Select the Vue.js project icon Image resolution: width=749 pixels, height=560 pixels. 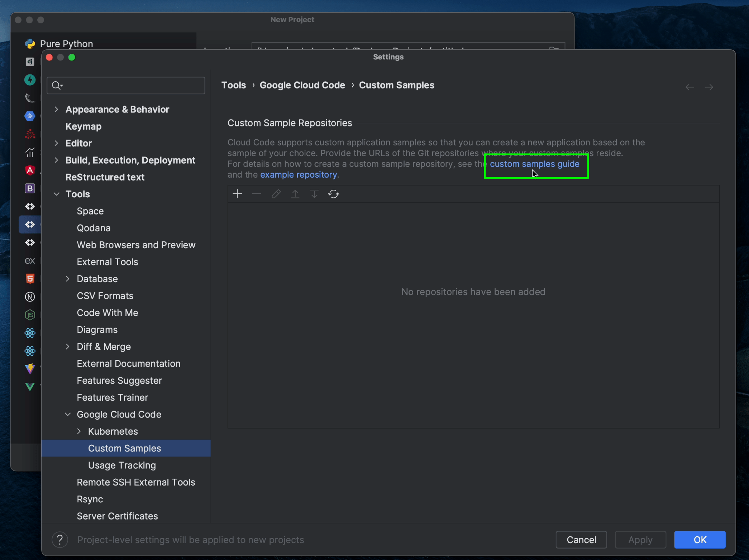tap(30, 387)
